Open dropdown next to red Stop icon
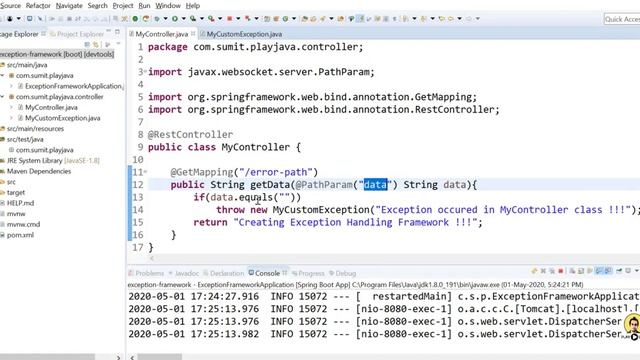The width and height of the screenshot is (640, 360). (238, 19)
